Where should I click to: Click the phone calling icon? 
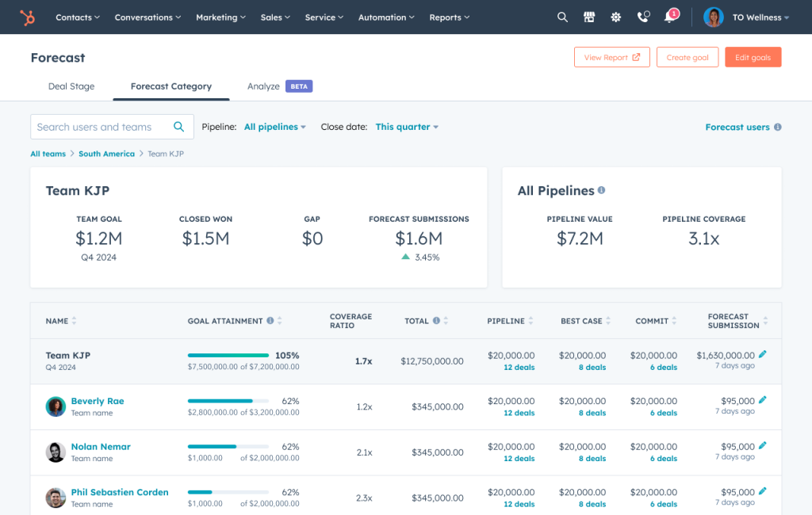[644, 17]
